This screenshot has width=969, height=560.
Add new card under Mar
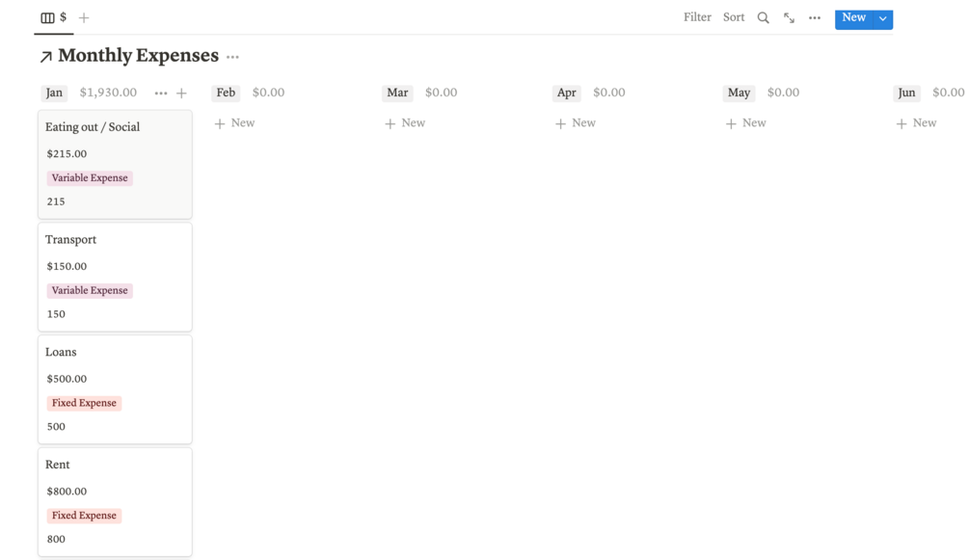point(405,123)
